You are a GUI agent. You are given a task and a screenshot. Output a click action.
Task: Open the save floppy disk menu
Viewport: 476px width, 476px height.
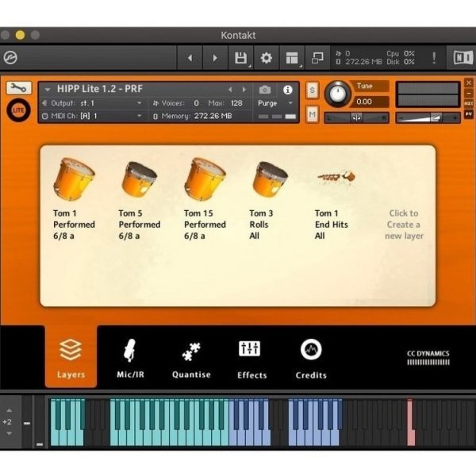pyautogui.click(x=240, y=58)
